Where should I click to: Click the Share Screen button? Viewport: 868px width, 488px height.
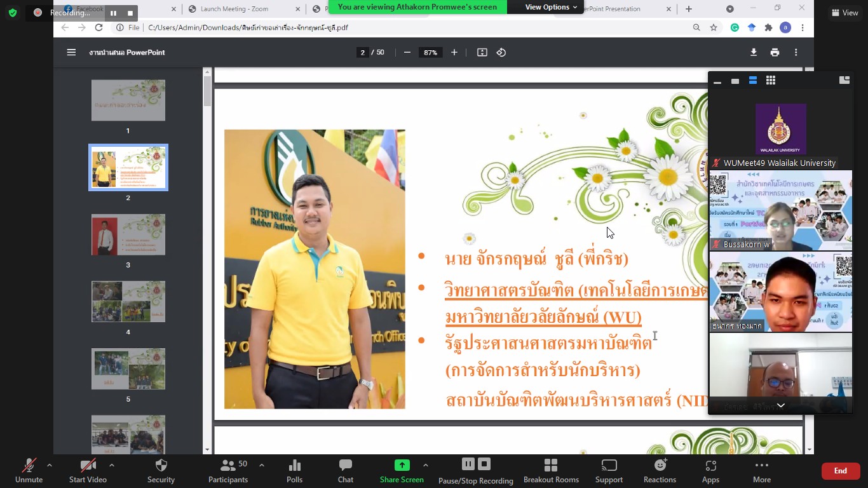pos(402,471)
